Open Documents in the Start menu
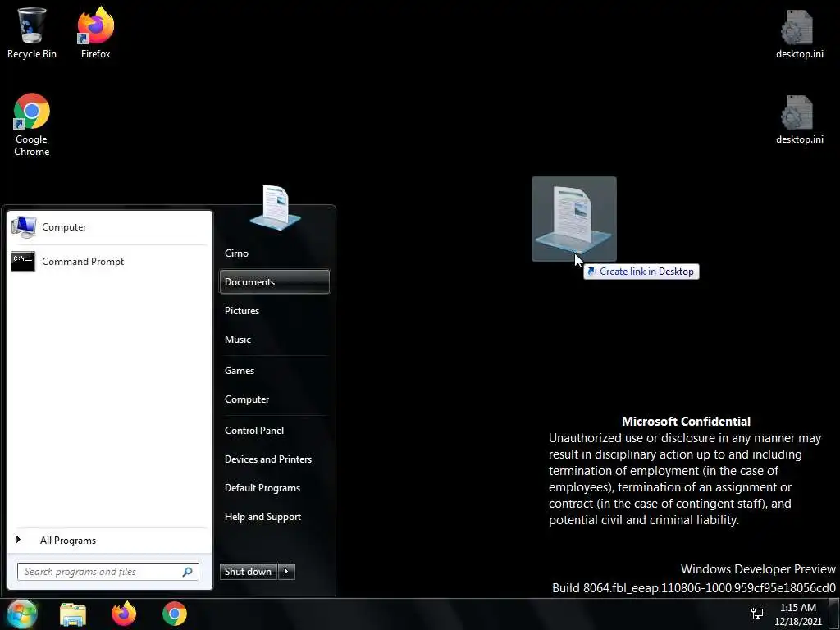The image size is (840, 630). tap(274, 282)
